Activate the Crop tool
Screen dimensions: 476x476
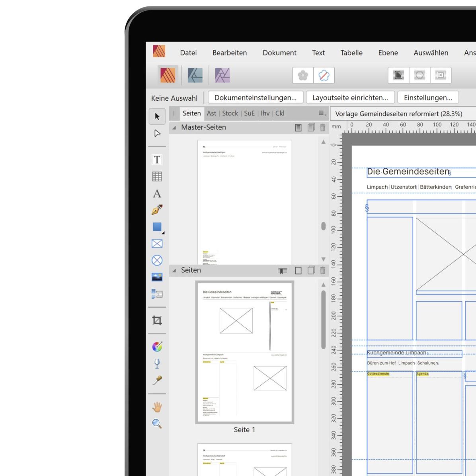(157, 320)
